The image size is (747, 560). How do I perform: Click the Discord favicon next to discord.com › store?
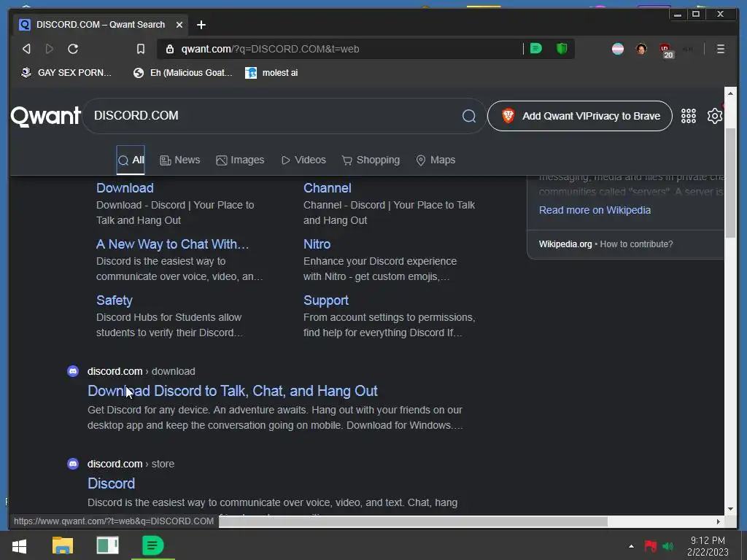(x=73, y=463)
